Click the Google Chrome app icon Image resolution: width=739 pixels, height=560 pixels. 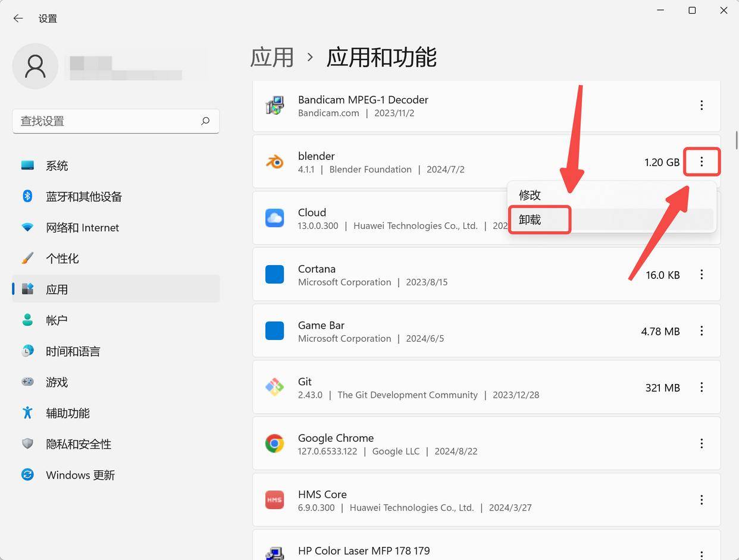click(274, 443)
